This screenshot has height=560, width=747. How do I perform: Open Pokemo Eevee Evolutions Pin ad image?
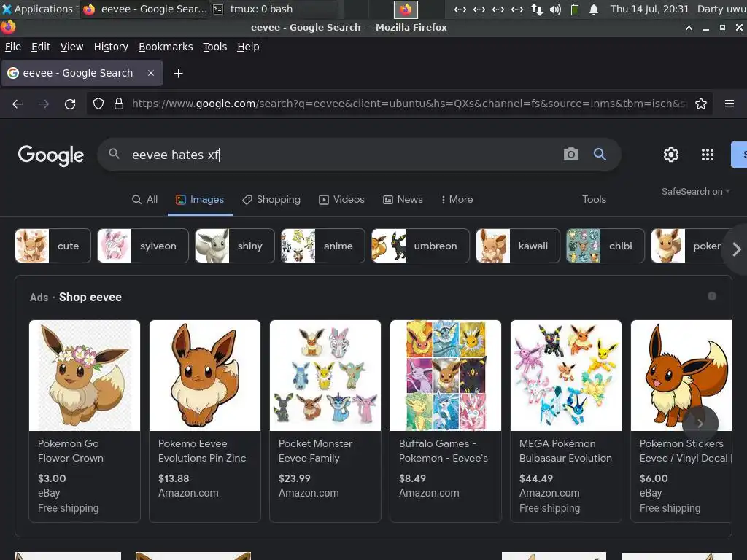point(205,376)
